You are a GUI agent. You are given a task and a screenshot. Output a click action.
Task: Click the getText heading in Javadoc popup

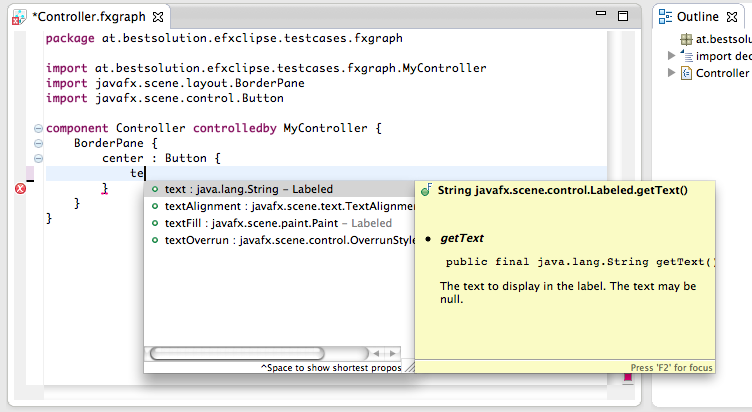coord(462,238)
